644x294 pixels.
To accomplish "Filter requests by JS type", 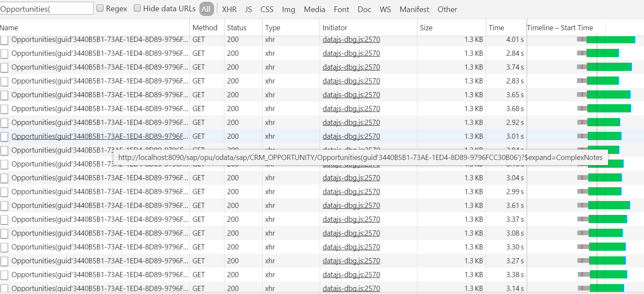I will [x=248, y=9].
